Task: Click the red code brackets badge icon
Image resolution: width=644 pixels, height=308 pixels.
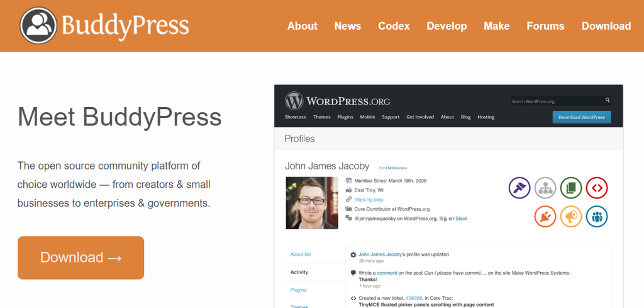Action: click(597, 188)
